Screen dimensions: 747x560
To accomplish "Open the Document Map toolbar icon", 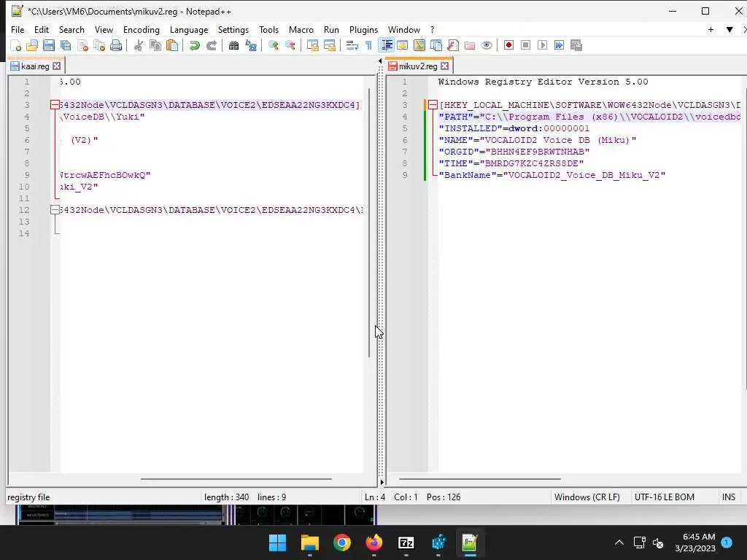I will coord(419,45).
